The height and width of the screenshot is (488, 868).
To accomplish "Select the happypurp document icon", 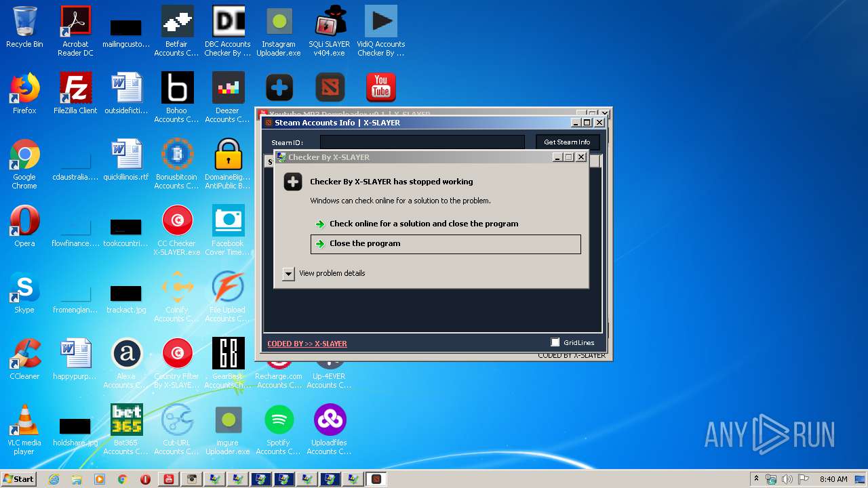I will pos(75,359).
